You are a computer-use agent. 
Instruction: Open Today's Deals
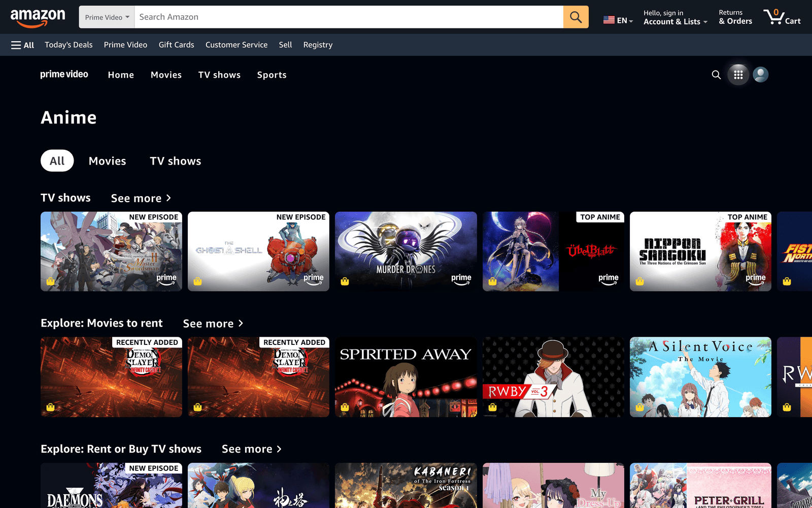[69, 45]
